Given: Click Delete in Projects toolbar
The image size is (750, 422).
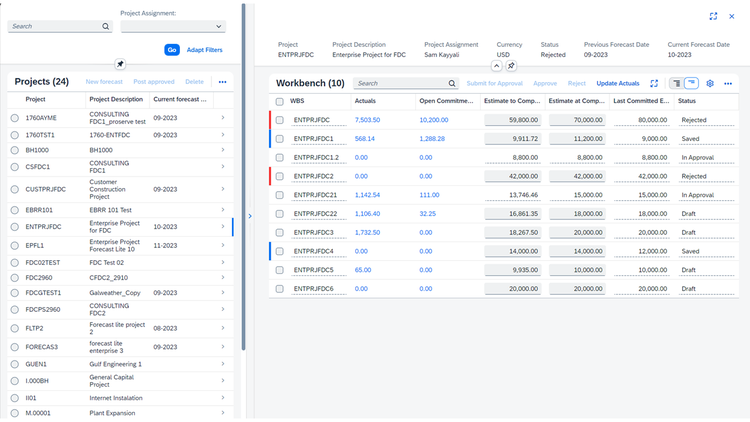Looking at the screenshot, I should (194, 82).
